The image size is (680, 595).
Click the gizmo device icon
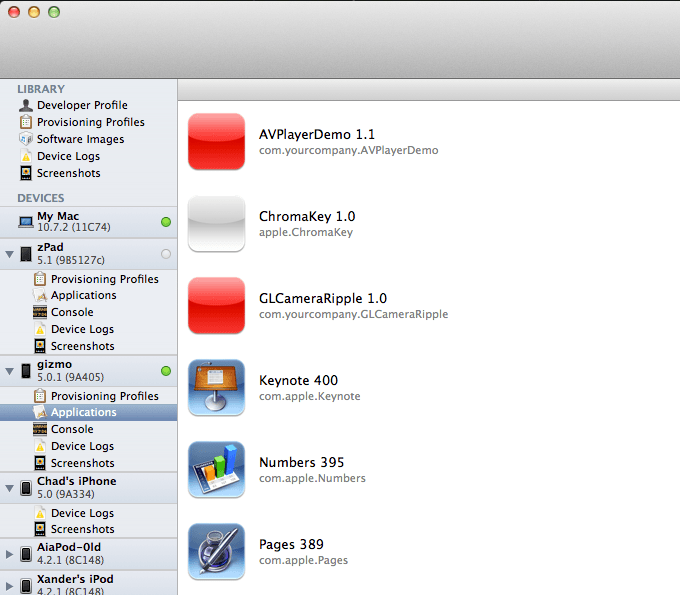26,371
